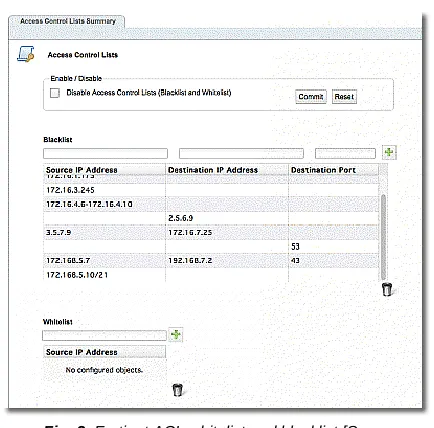
Task: Click the blacklist table vertical scrollbar
Action: (x=383, y=237)
